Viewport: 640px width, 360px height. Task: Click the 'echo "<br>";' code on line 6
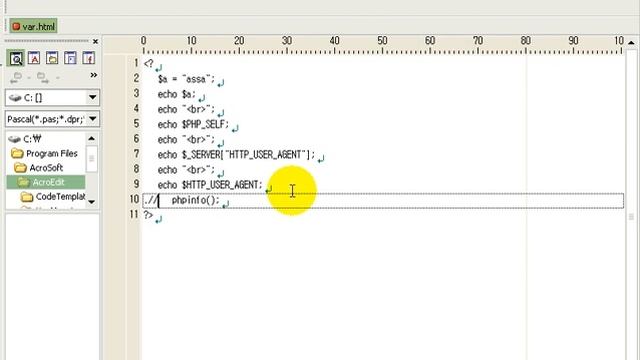[x=186, y=139]
